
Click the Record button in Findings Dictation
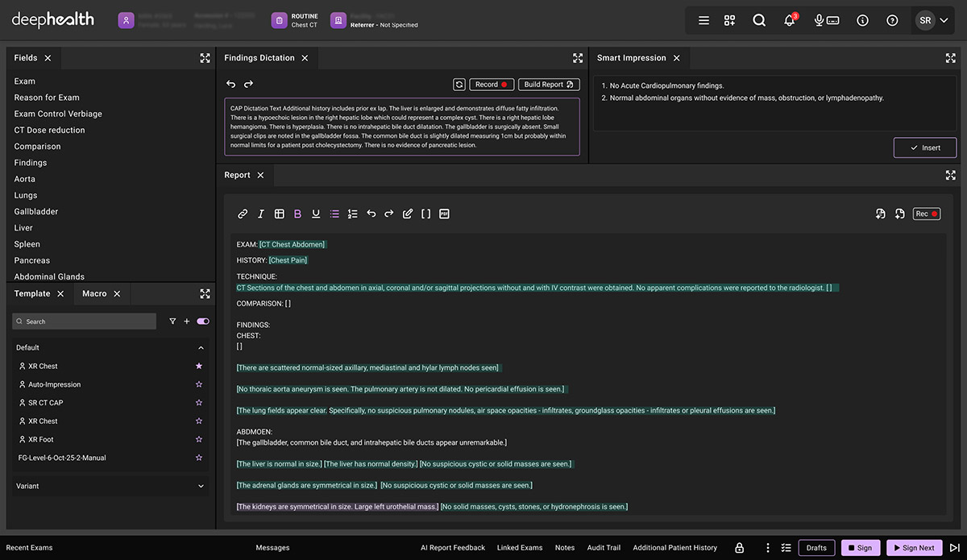[492, 85]
